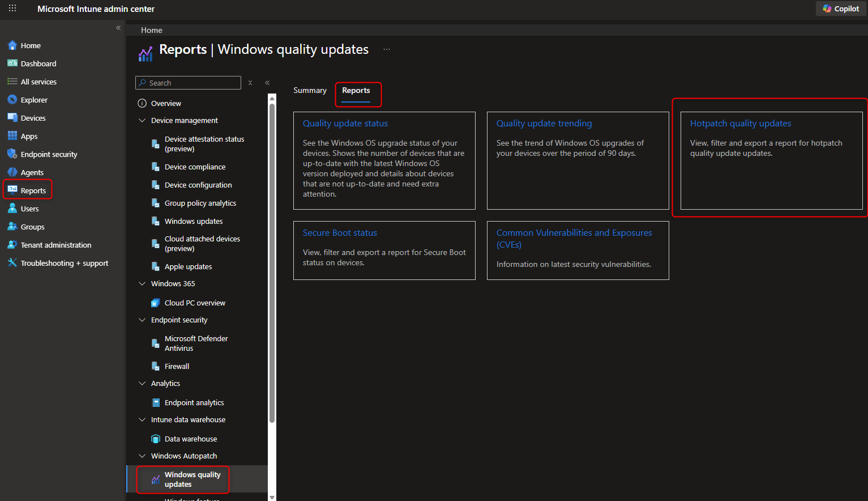Open Endpoint security from the navigation pane
This screenshot has width=868, height=501.
pyautogui.click(x=48, y=154)
